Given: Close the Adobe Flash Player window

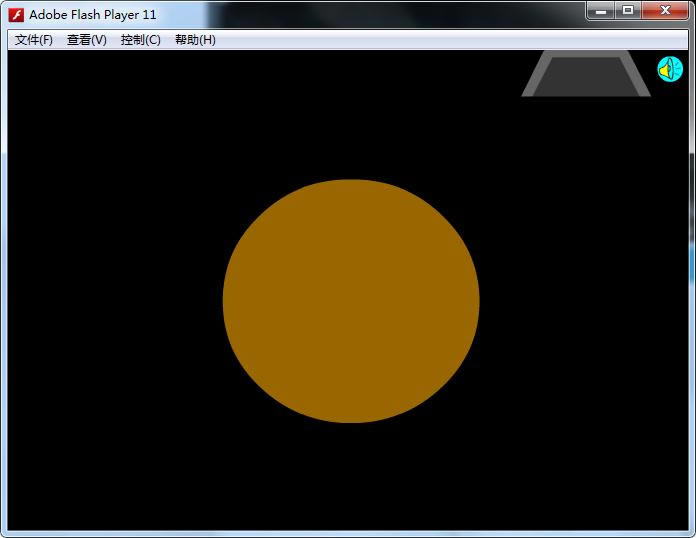Looking at the screenshot, I should pos(664,11).
